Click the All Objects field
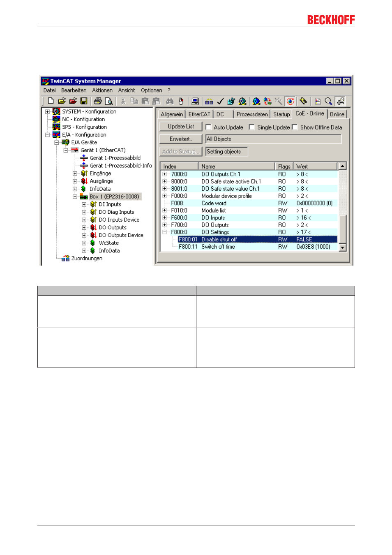Image resolution: width=392 pixels, height=555 pixels. pyautogui.click(x=273, y=139)
